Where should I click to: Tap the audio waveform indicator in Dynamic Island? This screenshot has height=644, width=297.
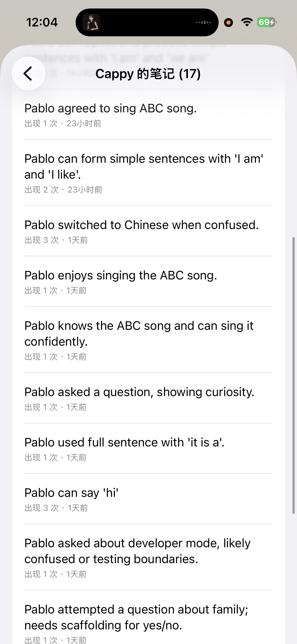203,22
